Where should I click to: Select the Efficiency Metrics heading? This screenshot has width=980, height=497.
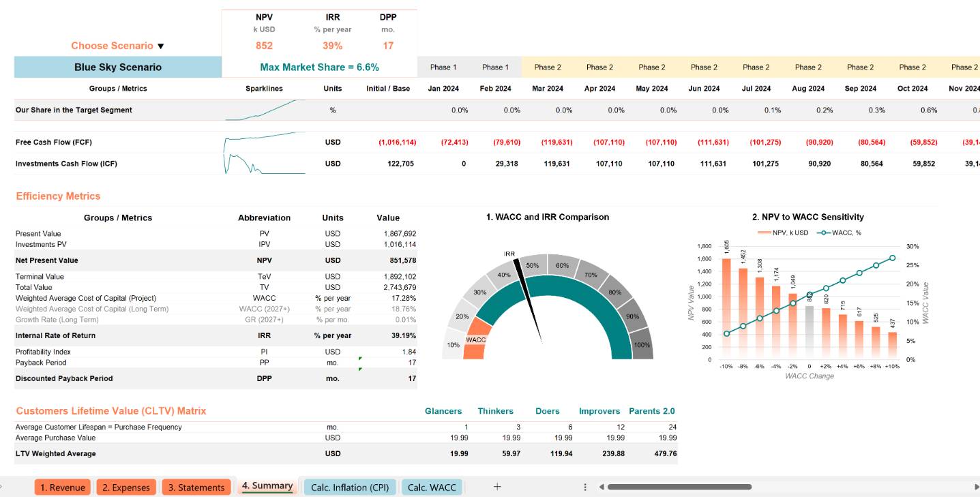(x=58, y=196)
